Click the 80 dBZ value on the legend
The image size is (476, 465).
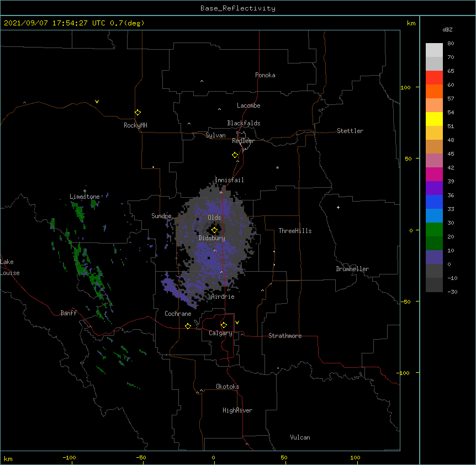pyautogui.click(x=451, y=43)
